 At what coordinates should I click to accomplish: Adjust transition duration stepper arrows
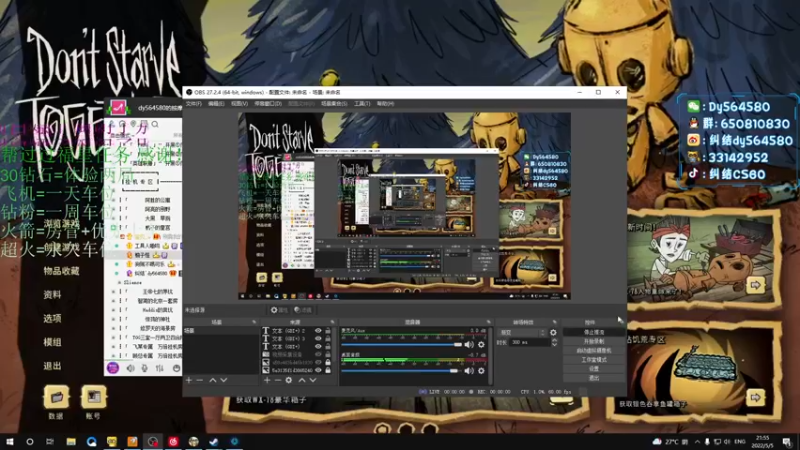(555, 342)
